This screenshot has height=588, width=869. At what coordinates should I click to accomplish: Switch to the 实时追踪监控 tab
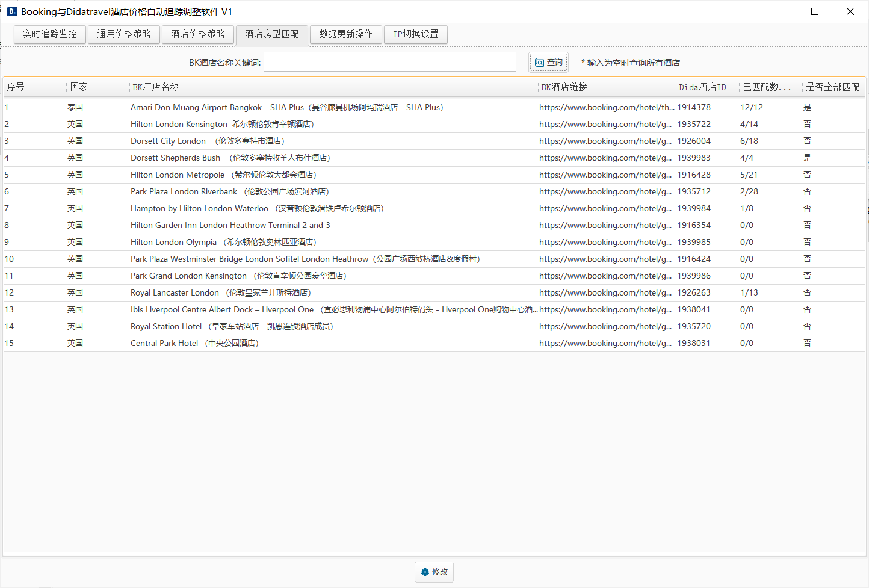click(x=50, y=34)
